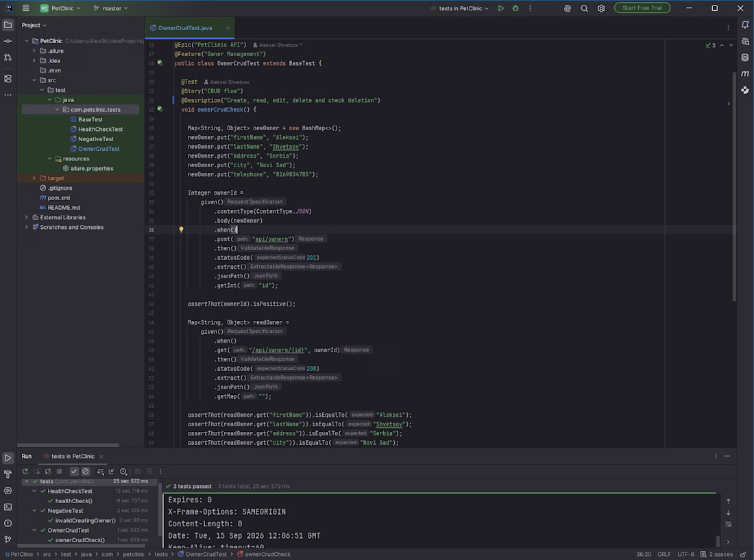
Task: Open the Build hammer tool window
Action: [8, 474]
